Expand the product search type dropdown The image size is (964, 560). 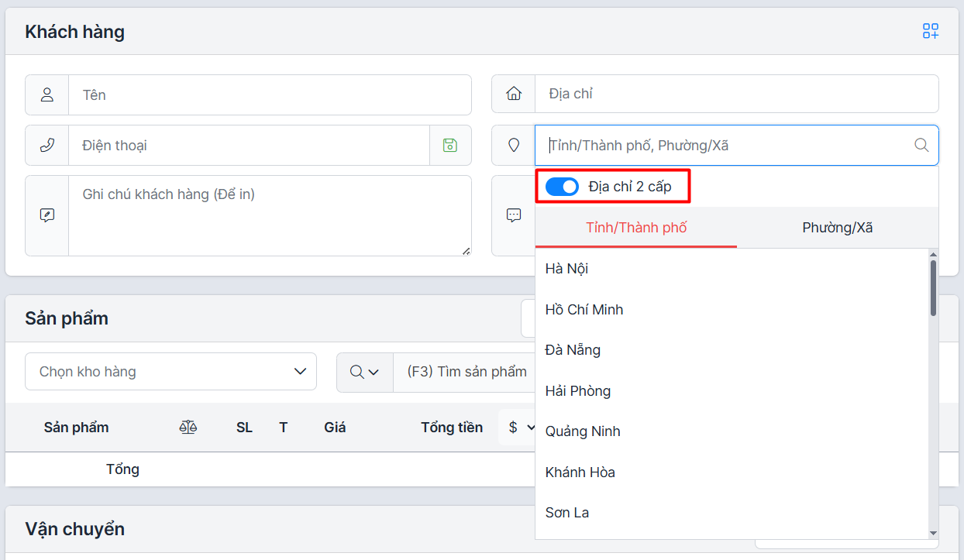click(364, 372)
